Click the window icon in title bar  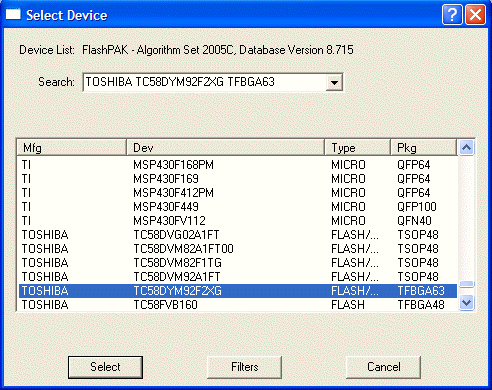(x=13, y=15)
